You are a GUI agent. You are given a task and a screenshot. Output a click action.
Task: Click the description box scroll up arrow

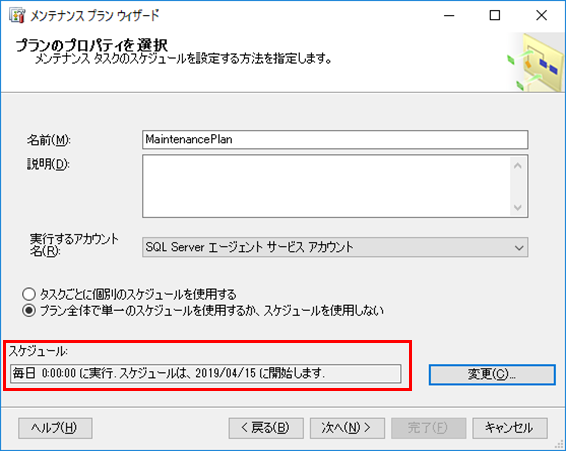click(518, 166)
